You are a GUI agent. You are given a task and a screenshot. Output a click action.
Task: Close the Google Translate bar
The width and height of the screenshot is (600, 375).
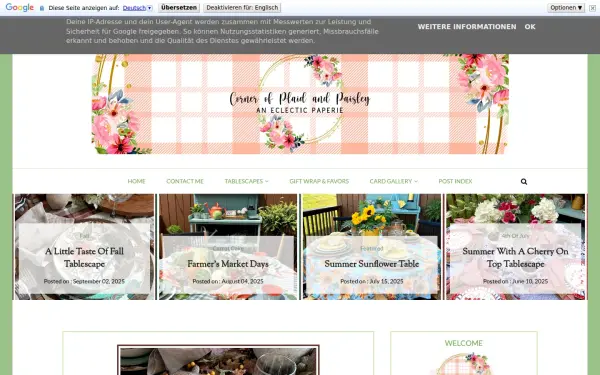pos(592,8)
